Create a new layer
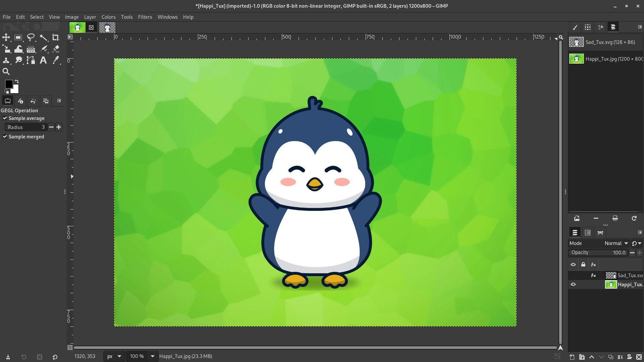The image size is (644, 362). tap(572, 357)
